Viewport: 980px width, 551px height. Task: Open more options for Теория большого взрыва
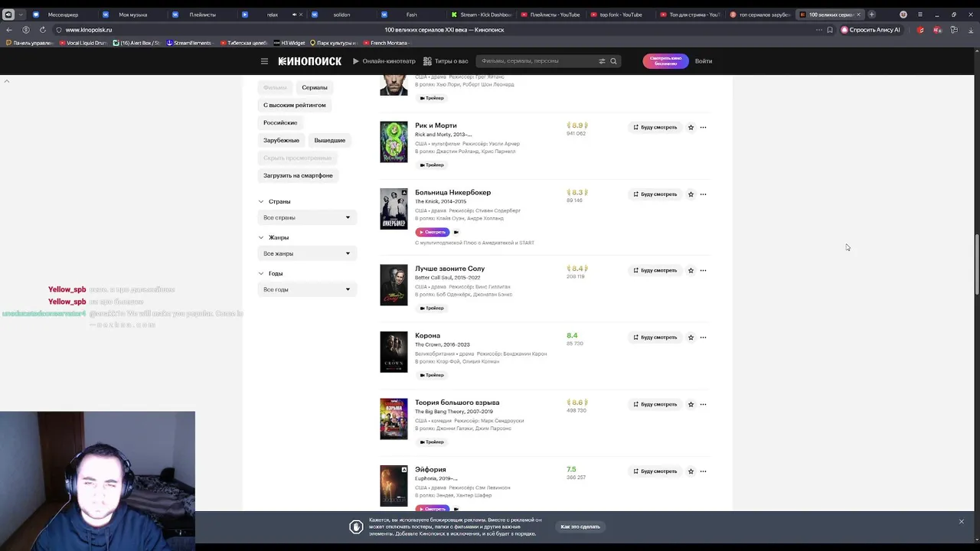click(703, 404)
